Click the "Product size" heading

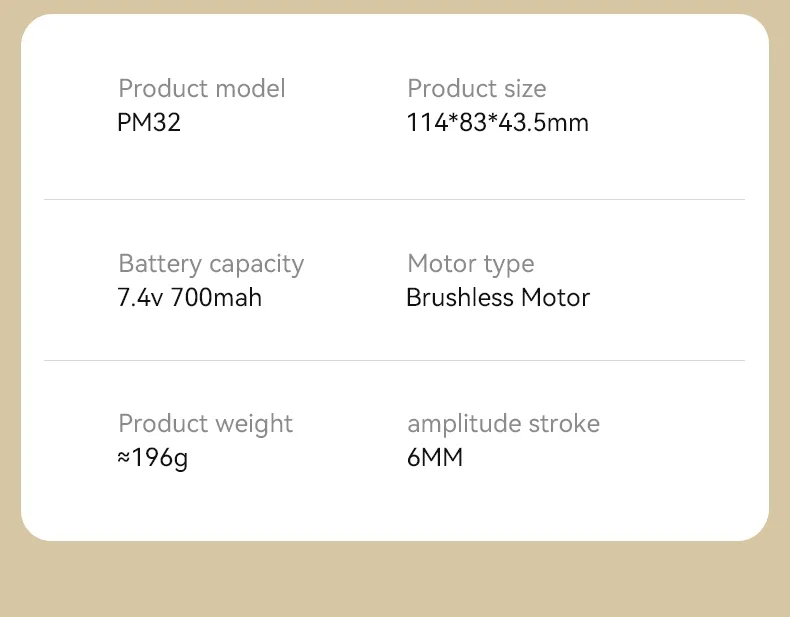[476, 89]
